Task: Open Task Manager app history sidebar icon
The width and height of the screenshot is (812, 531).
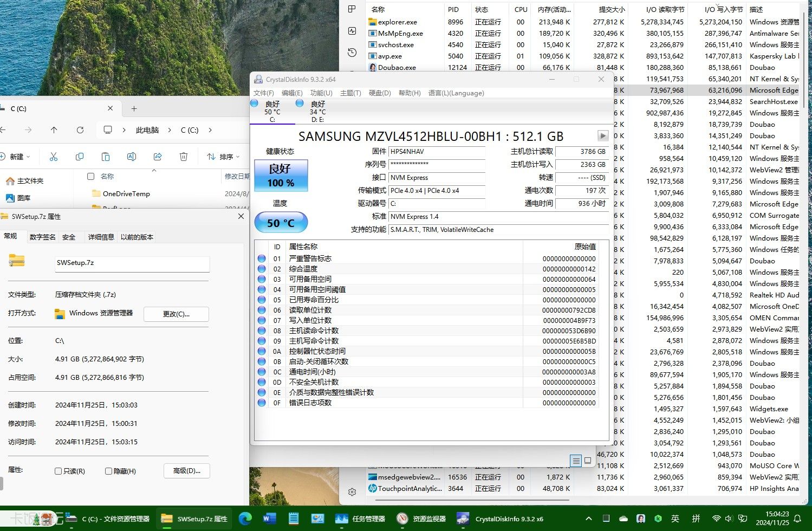Action: pos(352,53)
